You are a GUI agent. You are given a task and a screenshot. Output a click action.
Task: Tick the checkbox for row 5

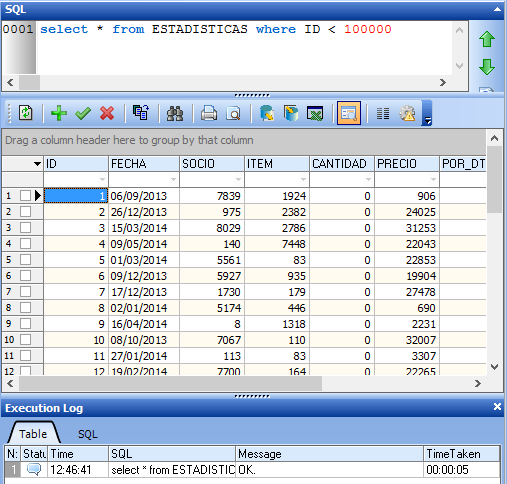[25, 259]
